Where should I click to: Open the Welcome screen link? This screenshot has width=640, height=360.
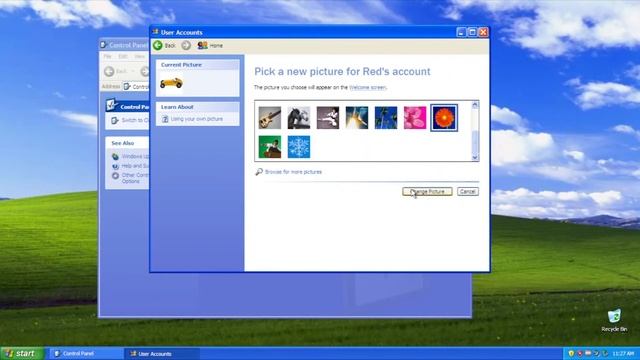pyautogui.click(x=367, y=87)
